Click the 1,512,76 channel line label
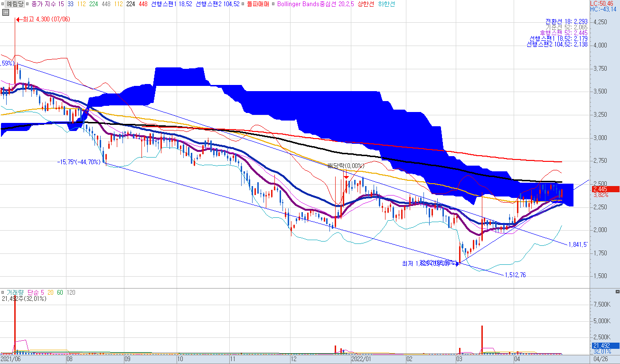This screenshot has width=620, height=364. (x=515, y=275)
